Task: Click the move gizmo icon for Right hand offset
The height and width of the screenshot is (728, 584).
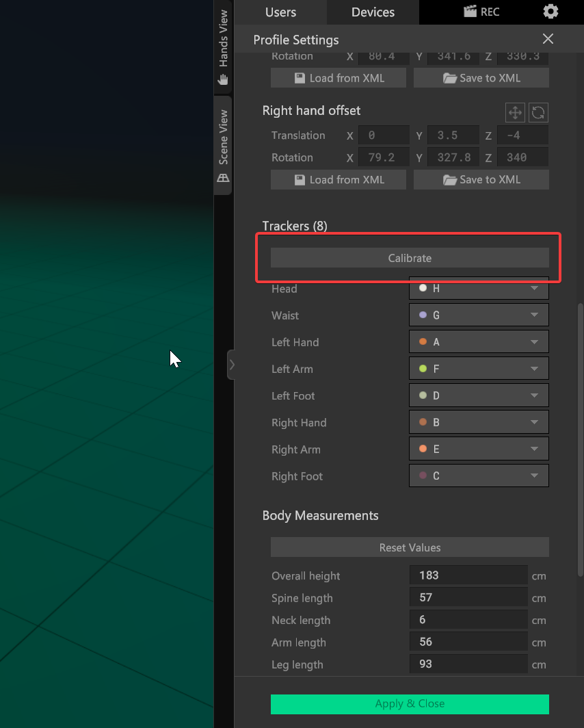Action: tap(515, 112)
